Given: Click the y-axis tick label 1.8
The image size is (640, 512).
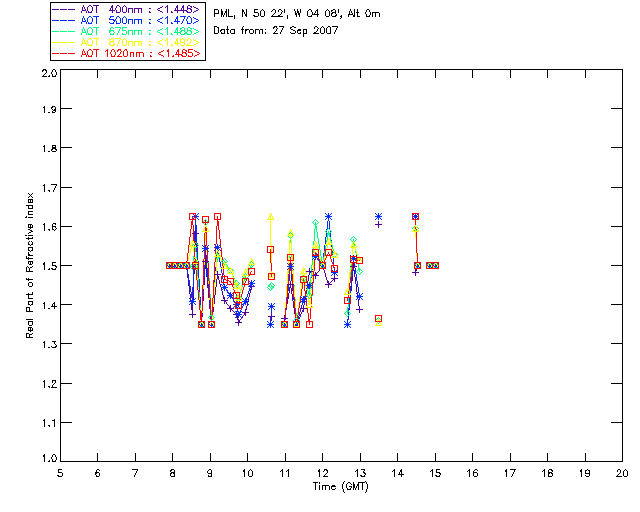Looking at the screenshot, I should click(49, 148).
